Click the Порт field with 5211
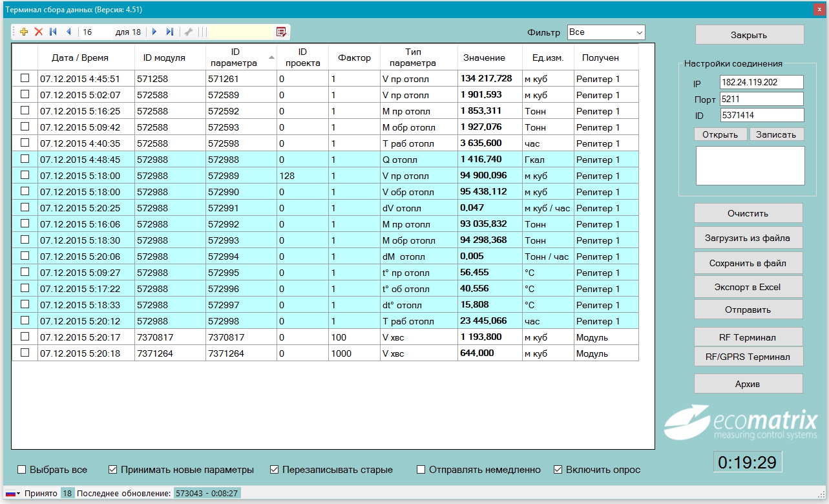This screenshot has height=504, width=829. (x=762, y=99)
